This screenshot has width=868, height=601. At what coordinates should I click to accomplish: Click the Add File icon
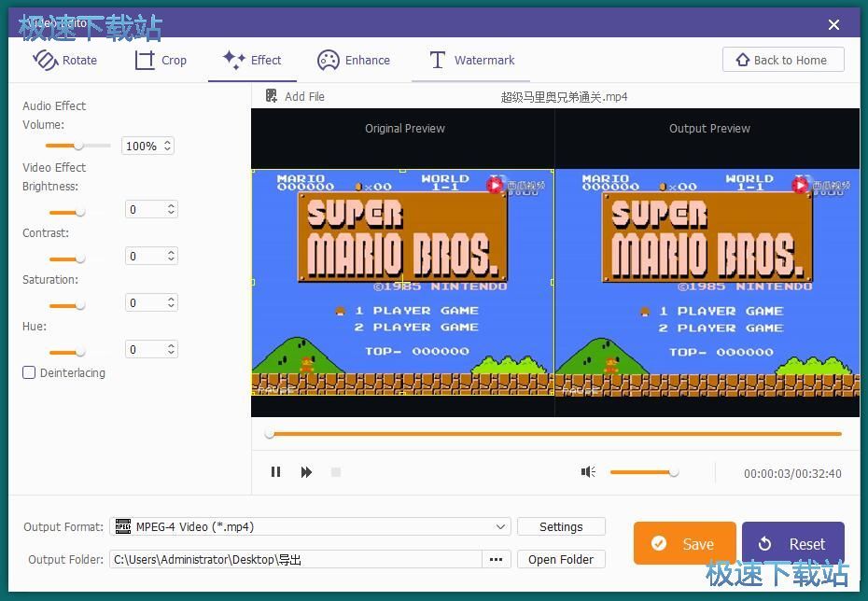pyautogui.click(x=272, y=96)
